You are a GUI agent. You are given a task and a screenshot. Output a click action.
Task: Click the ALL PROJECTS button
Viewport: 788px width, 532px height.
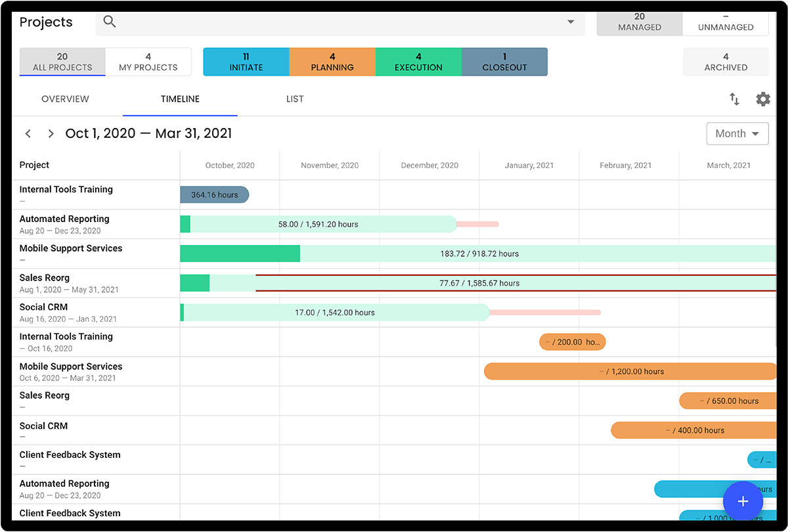[x=62, y=61]
